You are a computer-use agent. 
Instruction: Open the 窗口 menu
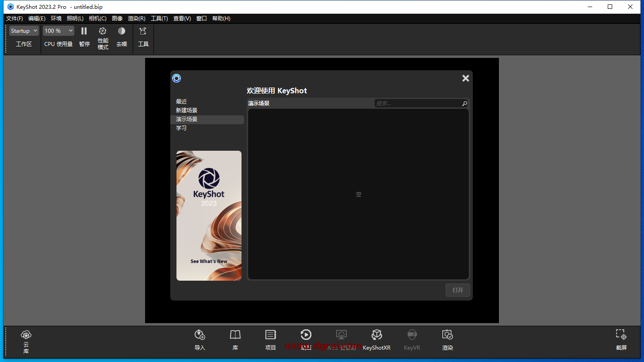click(x=202, y=19)
